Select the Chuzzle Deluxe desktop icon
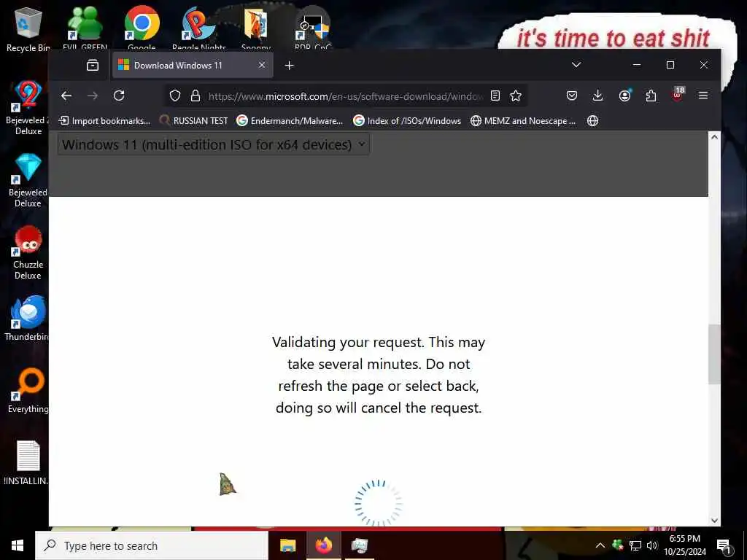Viewport: 747px width, 560px height. [28, 252]
